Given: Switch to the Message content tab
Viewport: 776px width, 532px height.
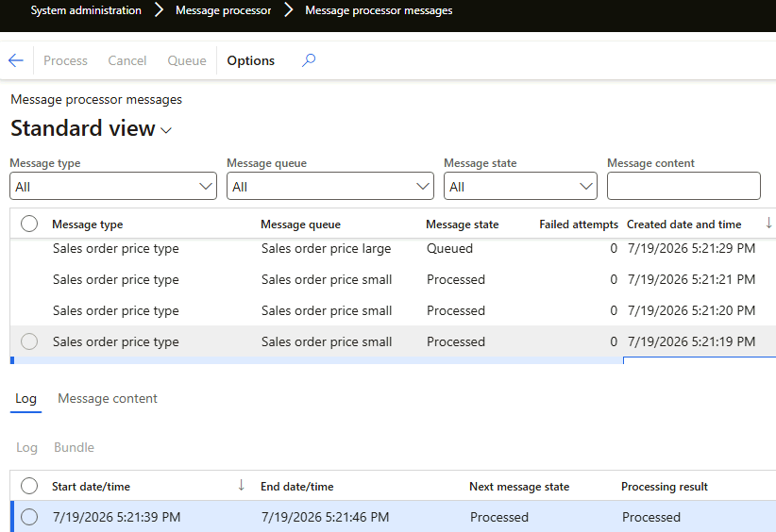Looking at the screenshot, I should coord(108,398).
